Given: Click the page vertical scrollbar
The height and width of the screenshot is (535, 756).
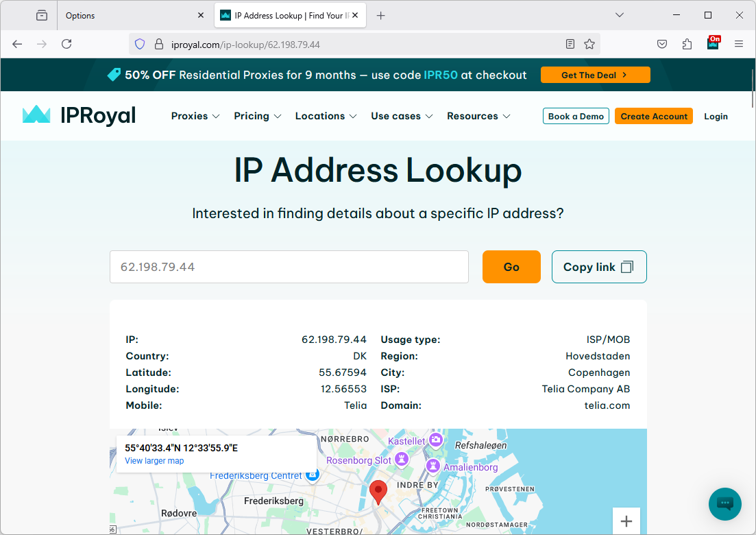Looking at the screenshot, I should pos(752,88).
